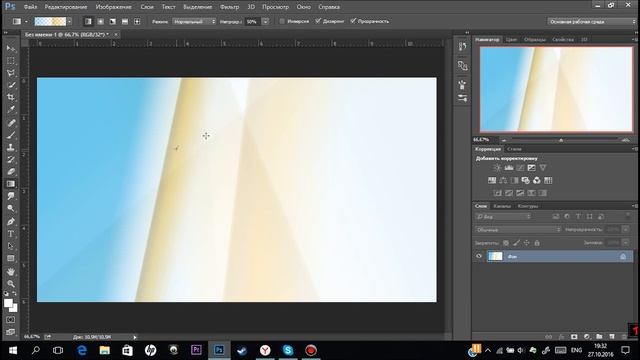Open the Layers panel flyout menu
The height and width of the screenshot is (360, 640).
[634, 206]
